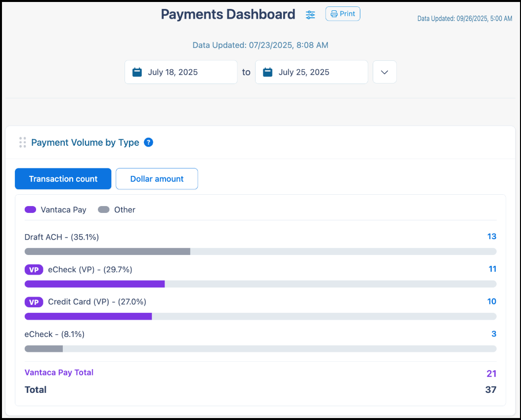This screenshot has width=521, height=420.
Task: Click the help icon beside Payment Volume by Type
Action: 148,142
